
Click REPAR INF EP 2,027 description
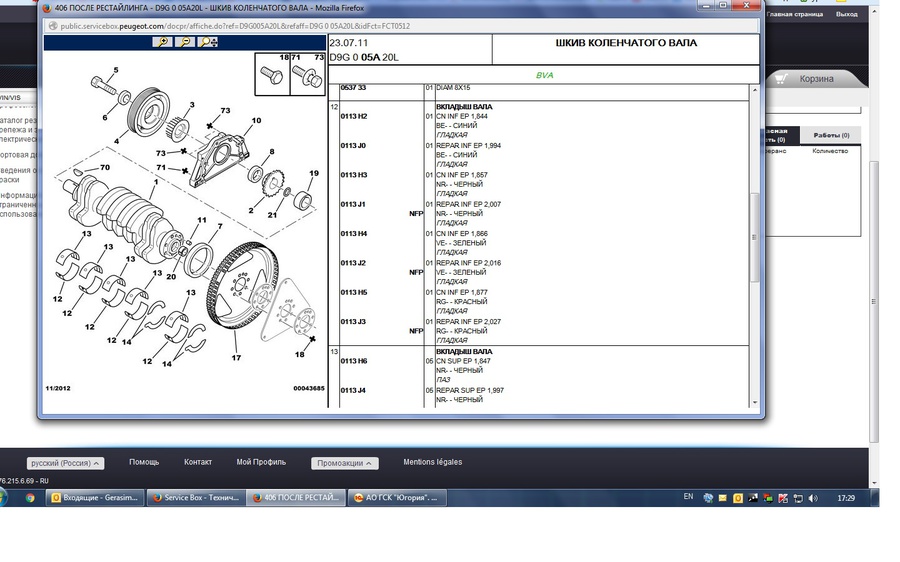tap(468, 321)
